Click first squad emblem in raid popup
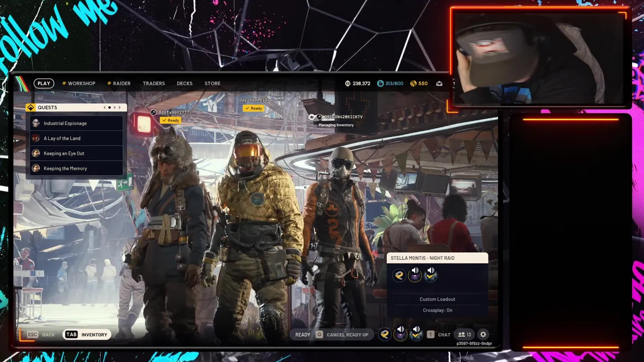The height and width of the screenshot is (362, 644). click(x=399, y=276)
